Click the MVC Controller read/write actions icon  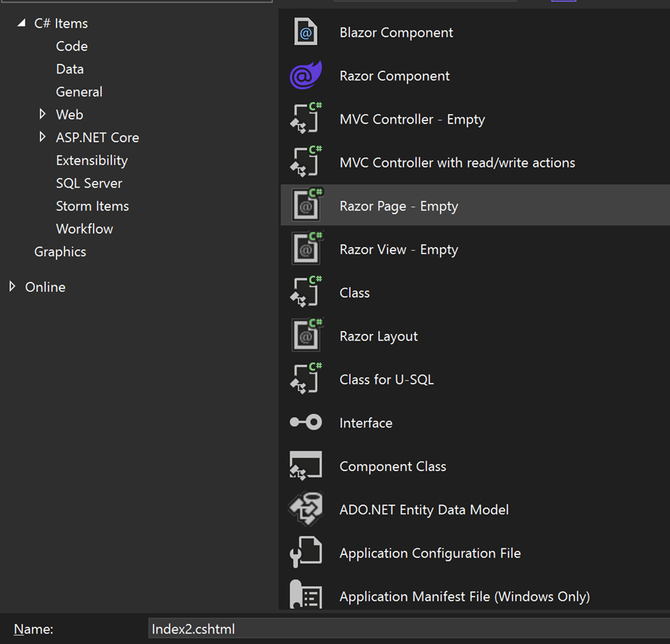click(306, 162)
